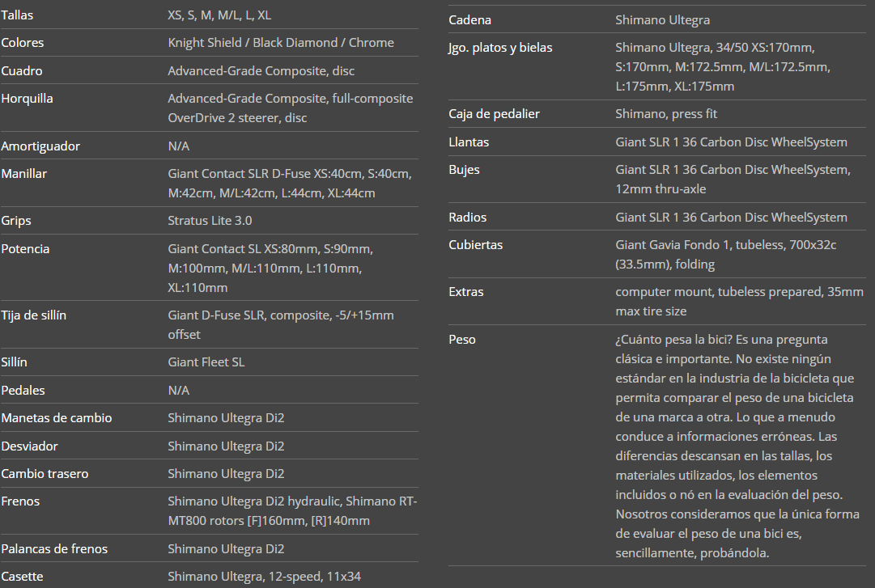The image size is (875, 588).
Task: Click the Frenos specification label
Action: click(20, 501)
